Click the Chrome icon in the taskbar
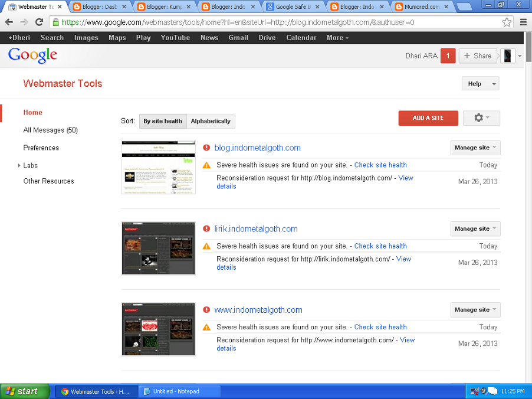Screen dimensions: 532x399 coord(64,391)
